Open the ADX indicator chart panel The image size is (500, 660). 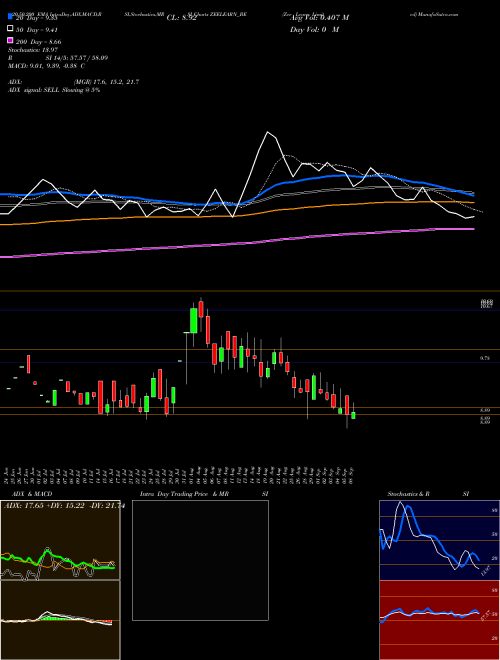(x=60, y=540)
